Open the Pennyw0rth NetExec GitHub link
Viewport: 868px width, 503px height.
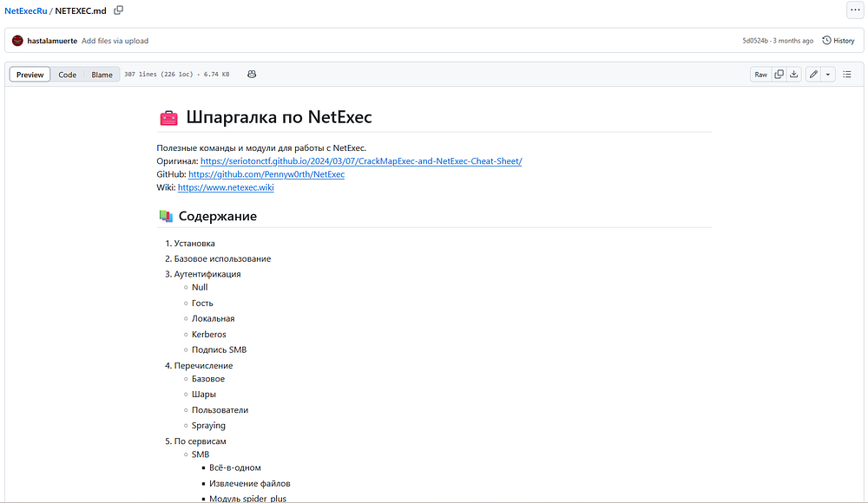[266, 174]
